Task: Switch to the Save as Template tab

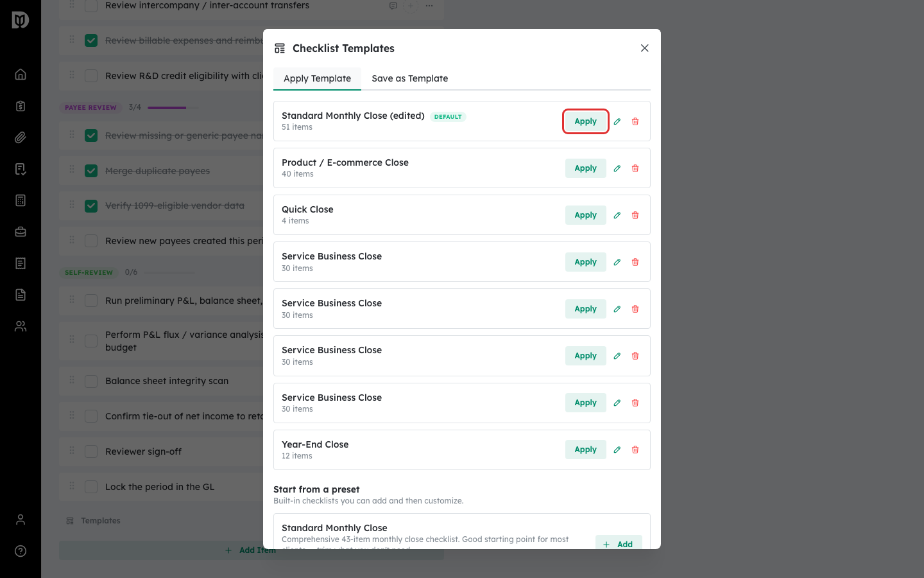Action: point(410,78)
